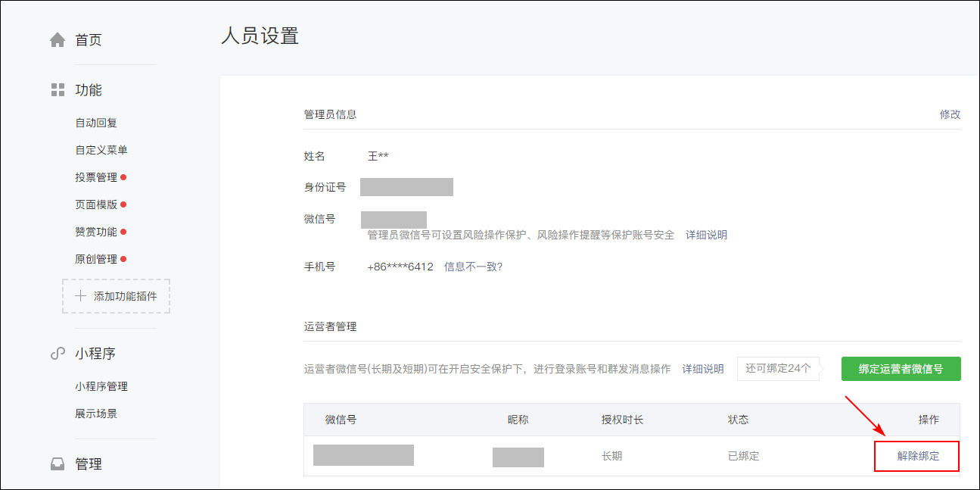Click the 状态 column header
This screenshot has height=490, width=980.
pos(739,420)
